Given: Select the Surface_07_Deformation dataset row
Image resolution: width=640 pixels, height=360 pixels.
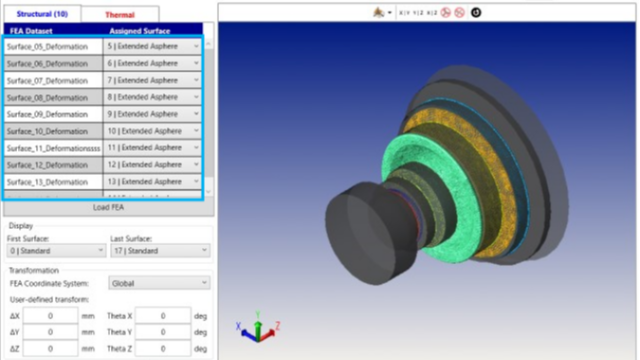Looking at the screenshot, I should (53, 80).
